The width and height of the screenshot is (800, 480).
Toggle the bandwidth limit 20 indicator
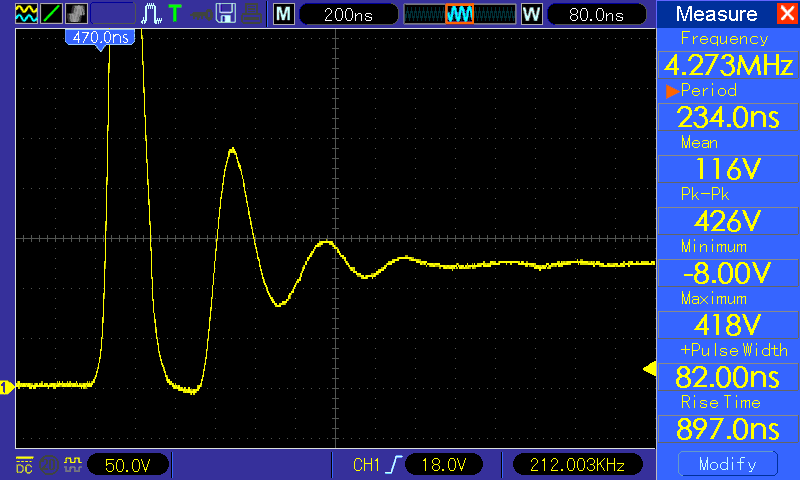pyautogui.click(x=49, y=465)
